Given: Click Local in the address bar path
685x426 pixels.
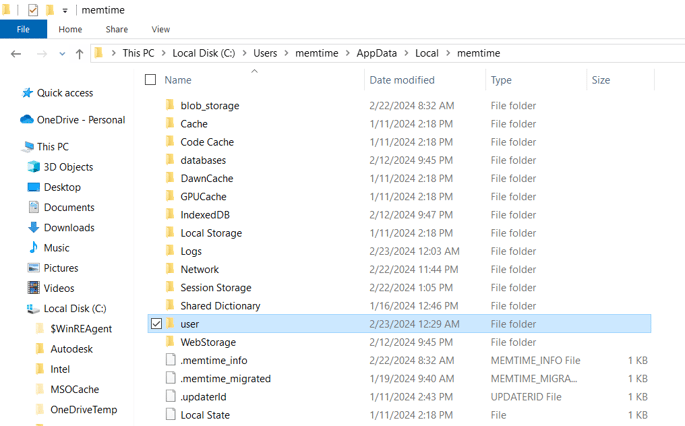Looking at the screenshot, I should (x=427, y=53).
